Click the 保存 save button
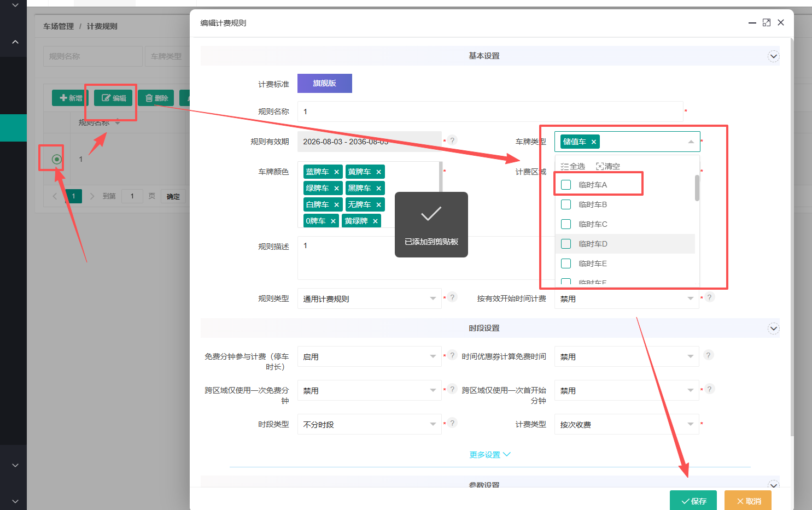This screenshot has width=812, height=510. pyautogui.click(x=693, y=501)
